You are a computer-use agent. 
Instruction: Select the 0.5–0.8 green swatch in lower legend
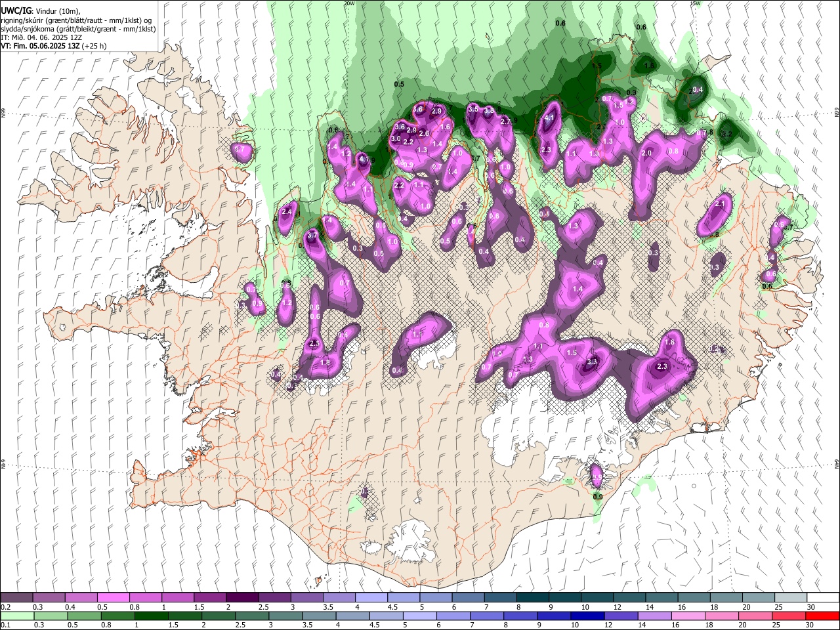(84, 616)
